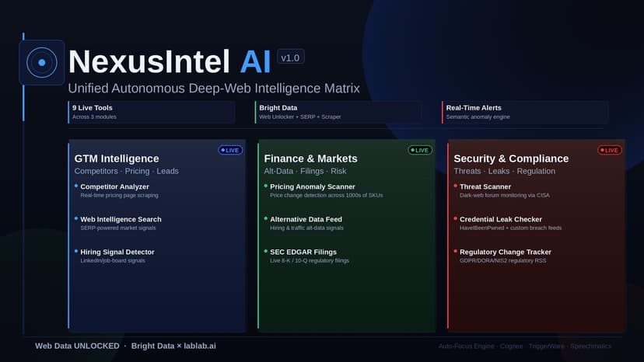Open the Security & Compliance module heading

point(511,158)
